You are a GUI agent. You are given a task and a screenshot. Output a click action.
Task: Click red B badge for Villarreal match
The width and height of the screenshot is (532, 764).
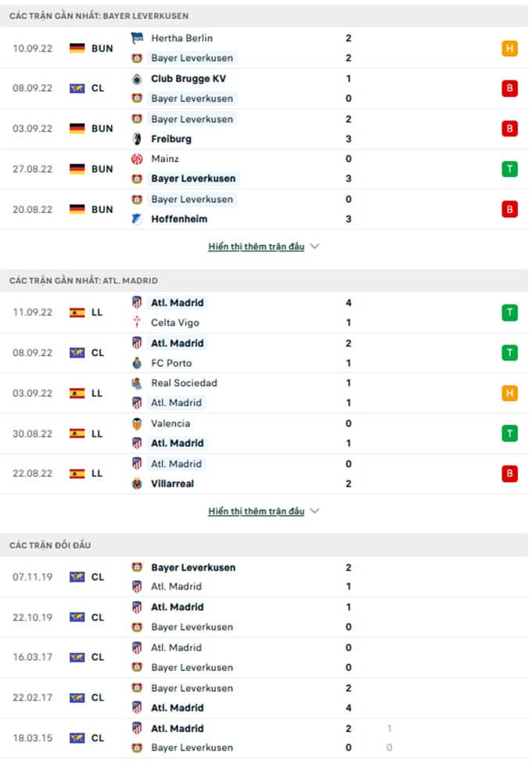pos(509,474)
